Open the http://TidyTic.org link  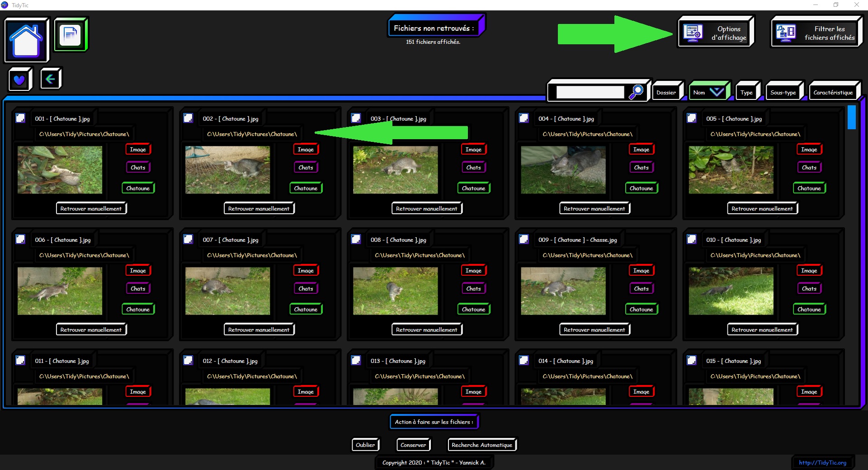pos(822,463)
